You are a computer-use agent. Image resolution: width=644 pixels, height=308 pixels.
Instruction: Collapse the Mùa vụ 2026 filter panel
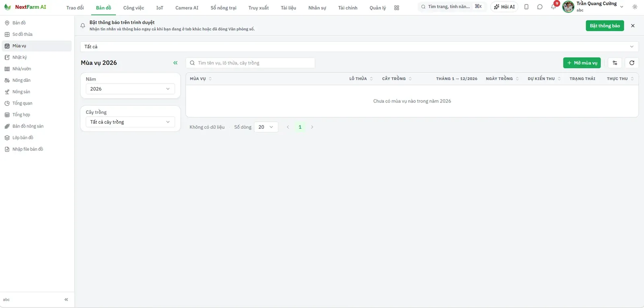tap(175, 63)
